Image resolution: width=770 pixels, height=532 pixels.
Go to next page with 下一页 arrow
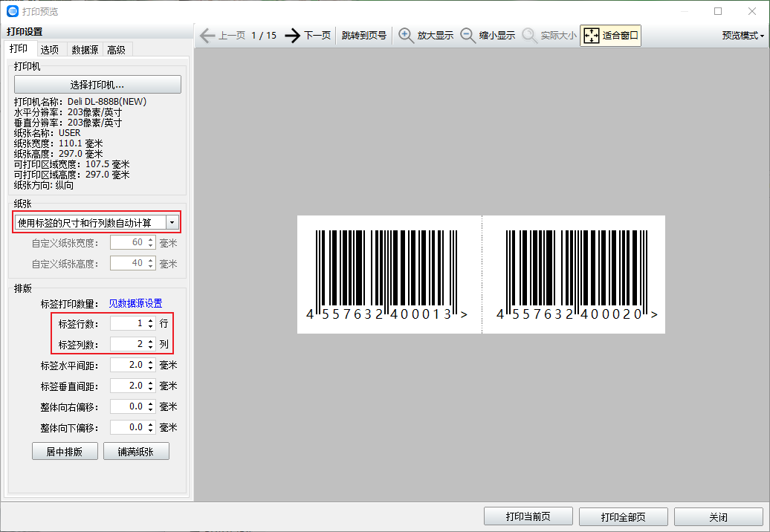click(292, 36)
